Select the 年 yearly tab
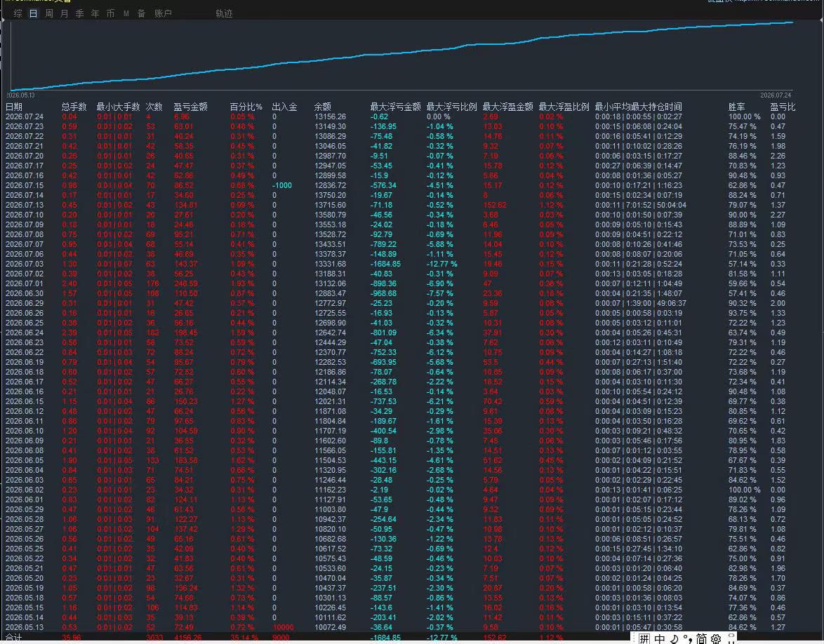Screen dimensions: 824x644 pyautogui.click(x=95, y=13)
